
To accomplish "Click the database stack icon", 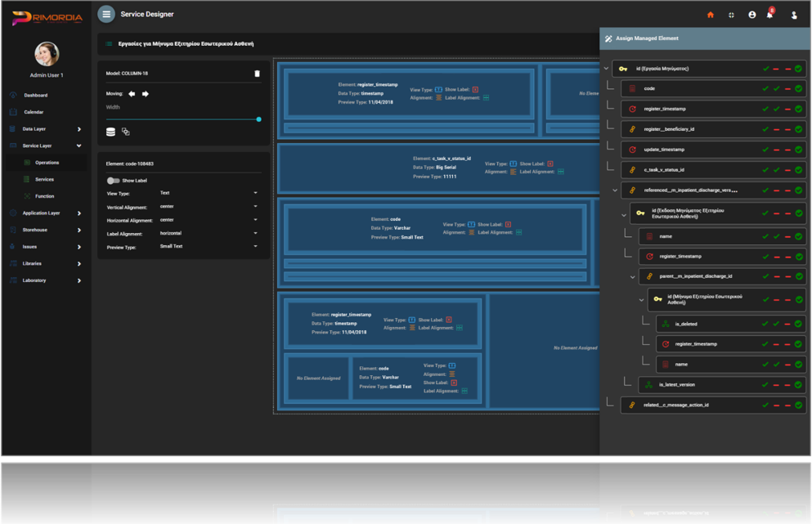I will coord(111,132).
